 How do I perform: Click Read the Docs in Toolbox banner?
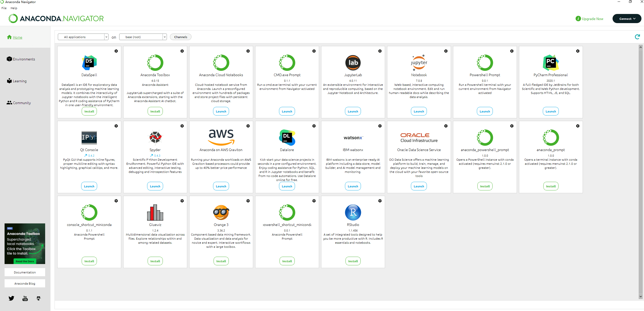tap(25, 261)
